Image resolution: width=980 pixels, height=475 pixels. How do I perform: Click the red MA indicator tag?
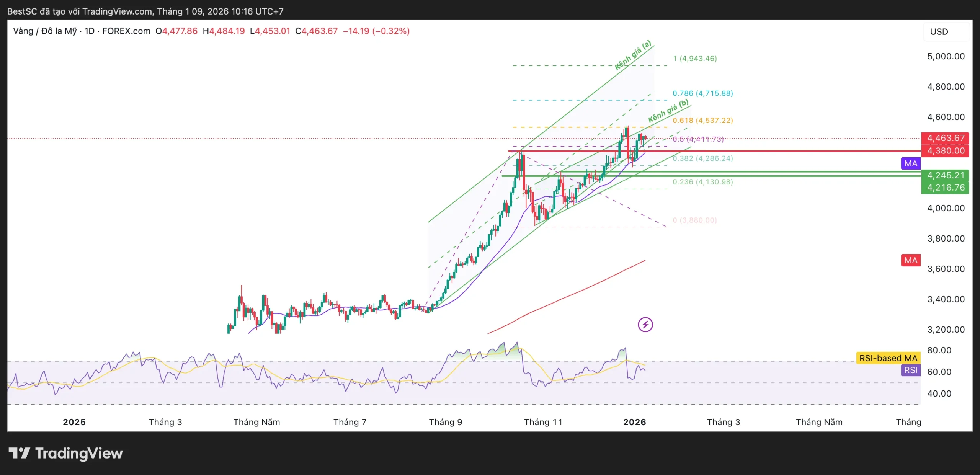(x=910, y=260)
